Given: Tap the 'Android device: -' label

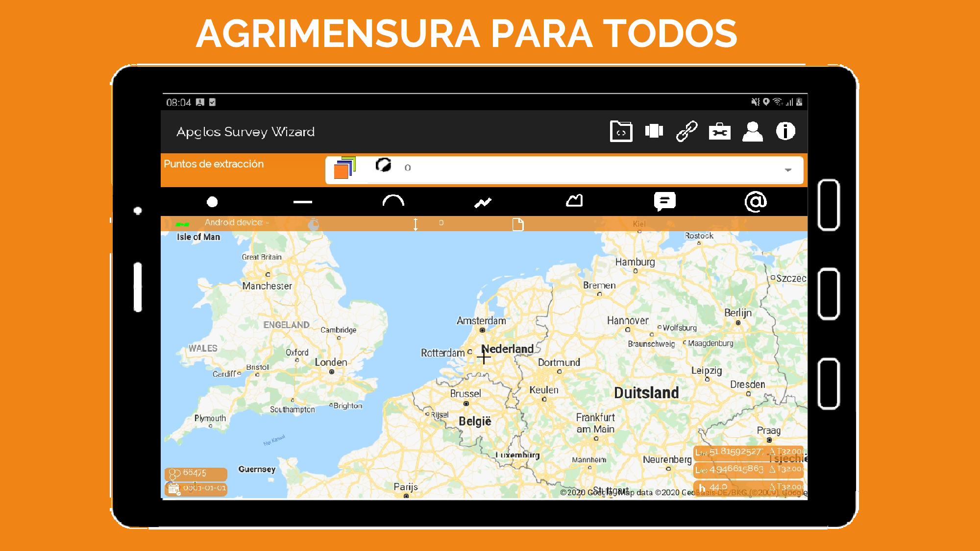Looking at the screenshot, I should tap(237, 222).
